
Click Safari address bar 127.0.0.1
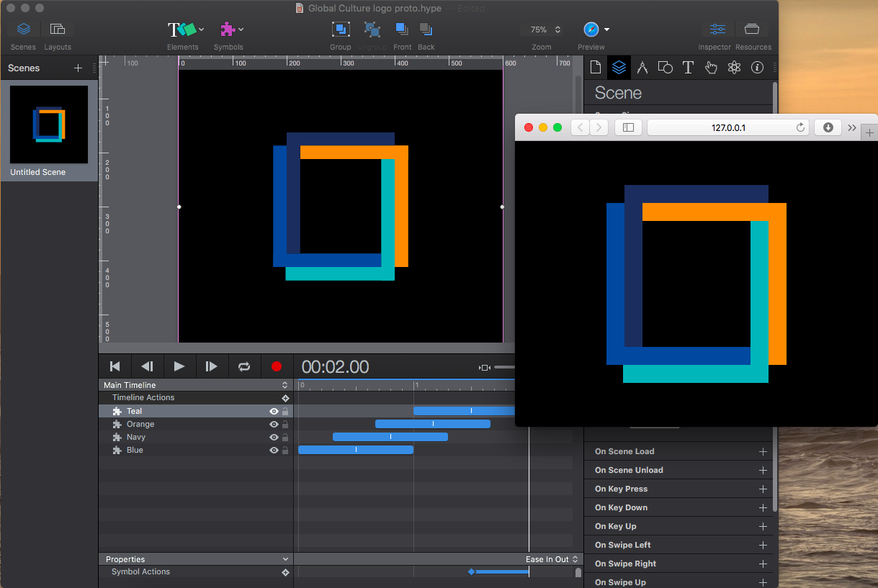[728, 127]
